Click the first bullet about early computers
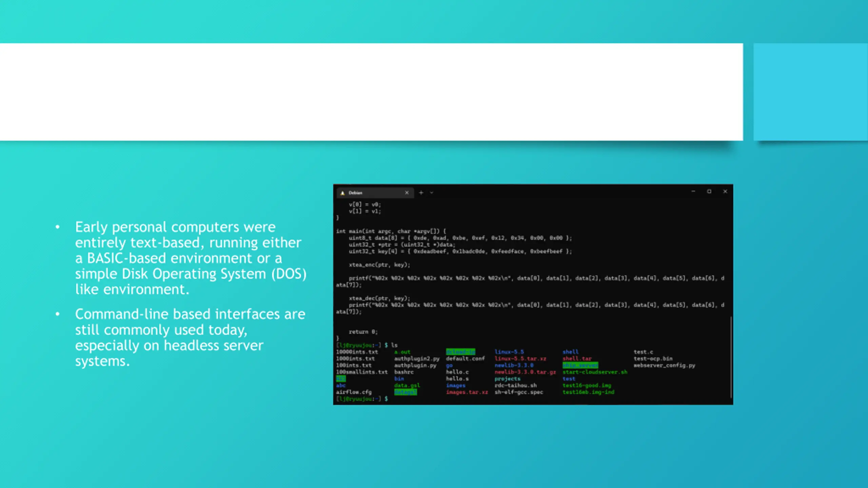Viewport: 868px width, 488px height. (190, 258)
